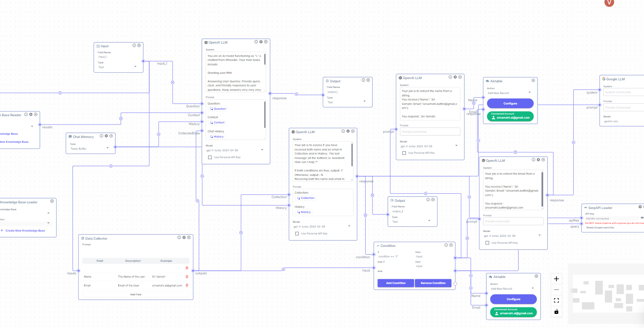Delete the input_1 connection edge

[x=173, y=82]
